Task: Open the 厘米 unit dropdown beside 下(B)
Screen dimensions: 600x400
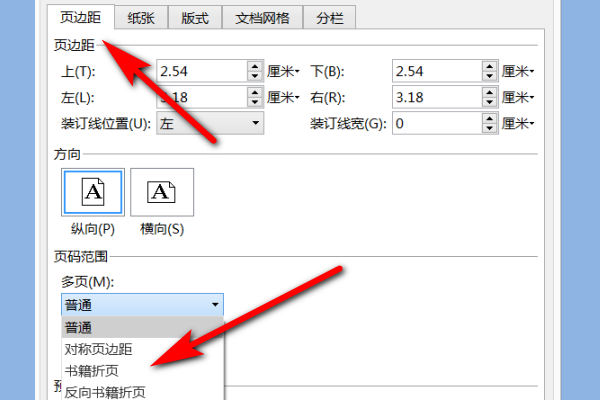Action: click(x=518, y=71)
